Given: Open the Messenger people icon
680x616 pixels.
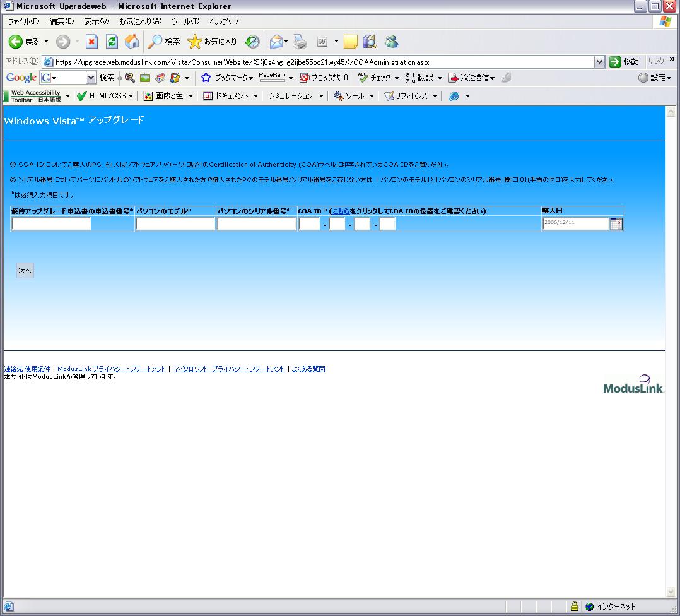Looking at the screenshot, I should [x=391, y=42].
